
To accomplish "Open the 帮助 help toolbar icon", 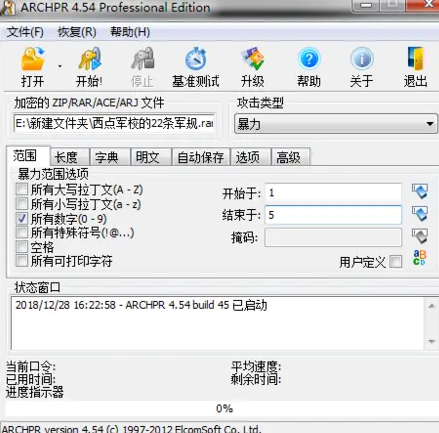I will pos(309,59).
